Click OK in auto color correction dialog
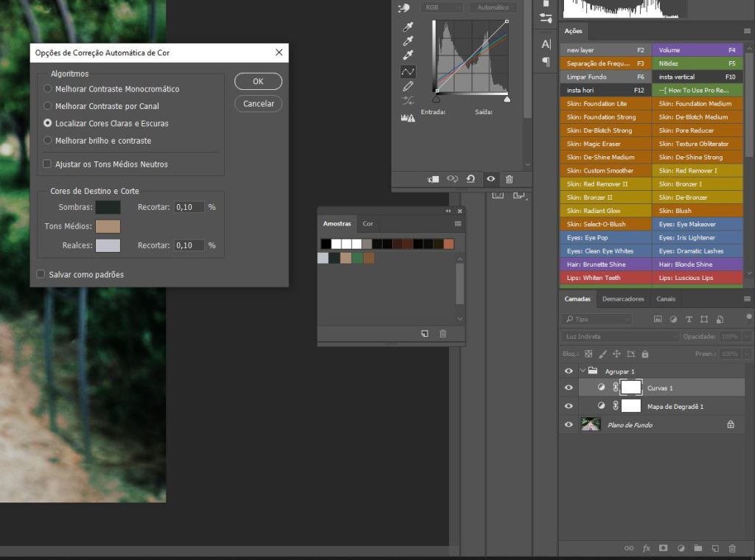This screenshot has width=755, height=560. tap(258, 82)
